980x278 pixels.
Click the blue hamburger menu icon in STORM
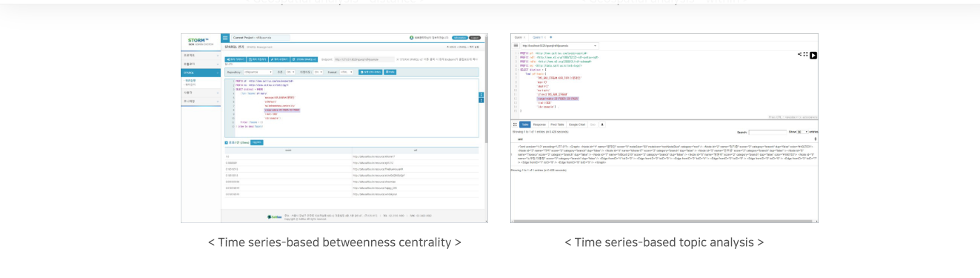pyautogui.click(x=225, y=38)
